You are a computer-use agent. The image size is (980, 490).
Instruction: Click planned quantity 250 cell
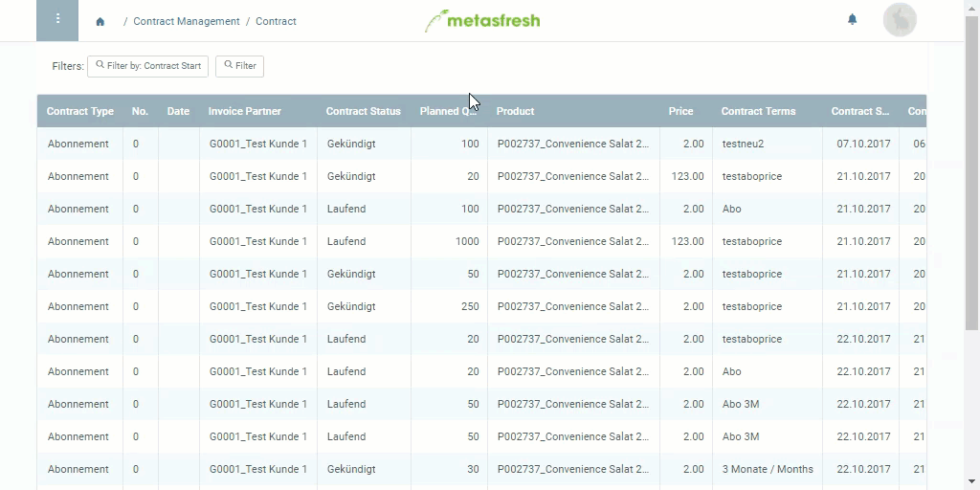[449, 306]
